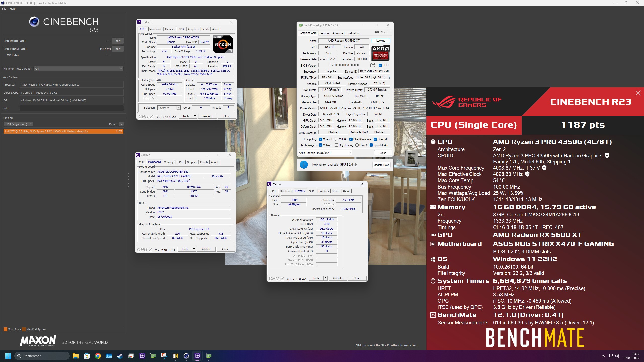The height and width of the screenshot is (362, 644).
Task: Open Tools dropdown arrow in CPU-Z Mainboard window
Action: click(x=194, y=249)
